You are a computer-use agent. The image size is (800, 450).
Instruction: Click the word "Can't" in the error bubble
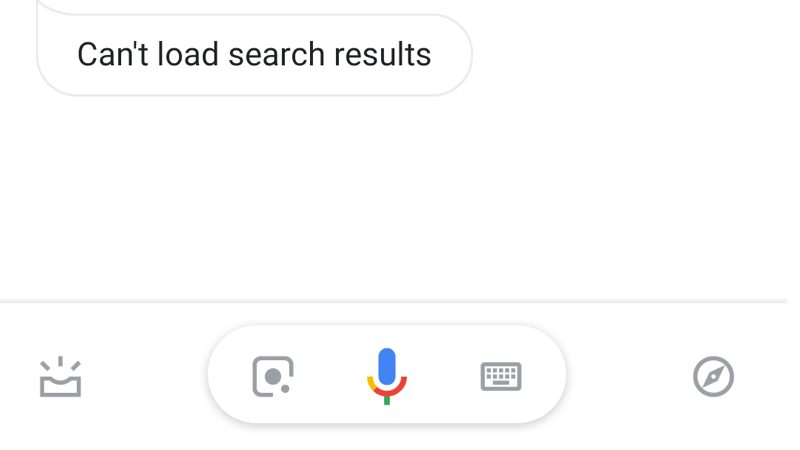pyautogui.click(x=114, y=55)
